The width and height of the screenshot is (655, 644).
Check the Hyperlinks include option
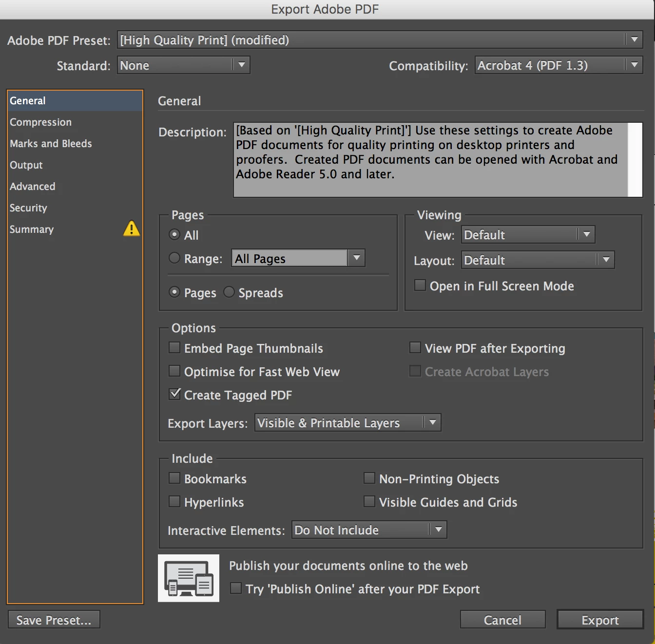(x=174, y=501)
